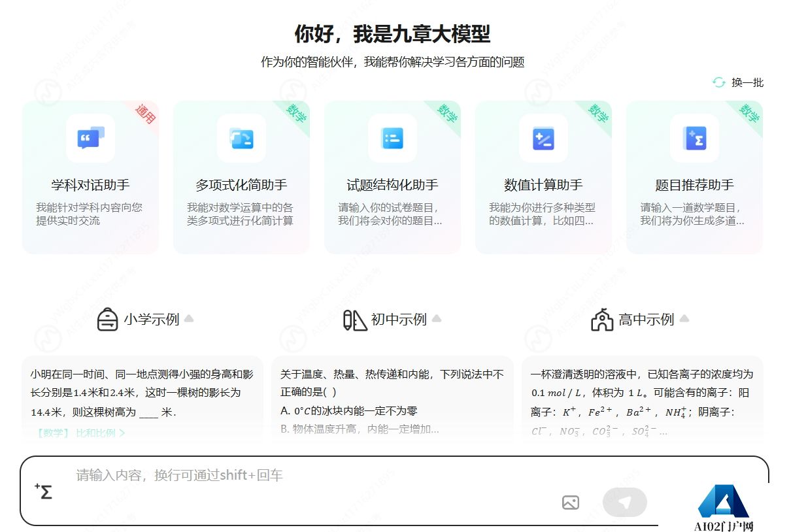
Task: Click the 【数学】比和比例 tag link
Action: [80, 433]
